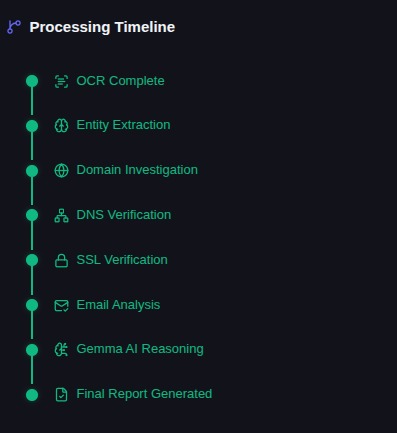This screenshot has width=397, height=433.
Task: Click the padlock icon for SSL Verification
Action: coord(61,260)
